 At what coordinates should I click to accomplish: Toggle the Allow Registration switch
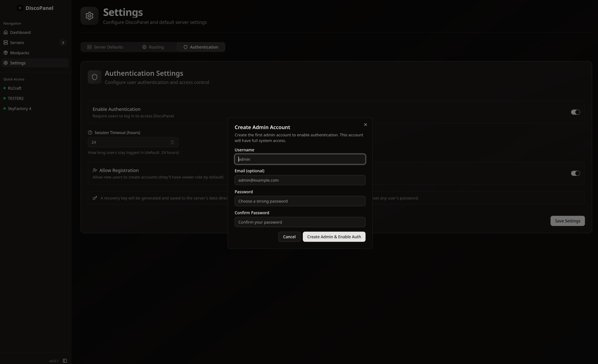click(x=575, y=173)
